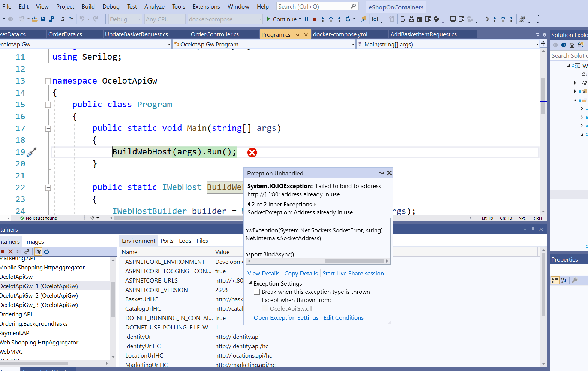588x371 pixels.
Task: Click the View Details link
Action: click(x=264, y=274)
